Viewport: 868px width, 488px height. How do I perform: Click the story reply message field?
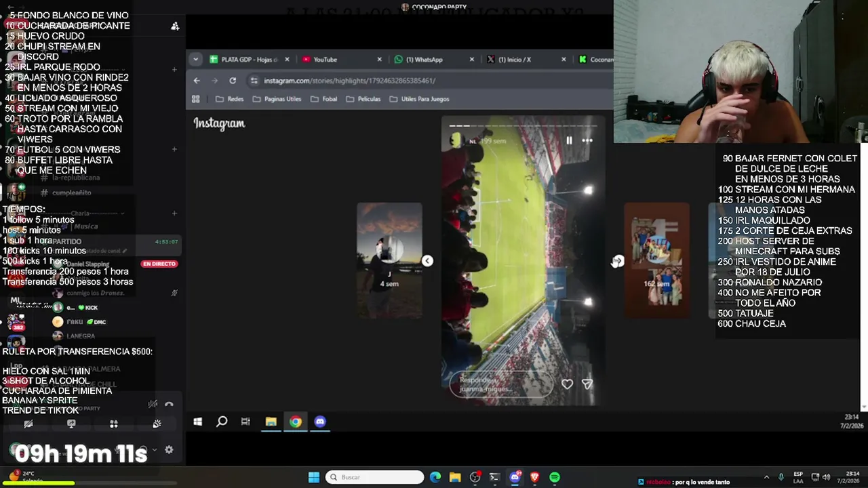click(x=500, y=384)
